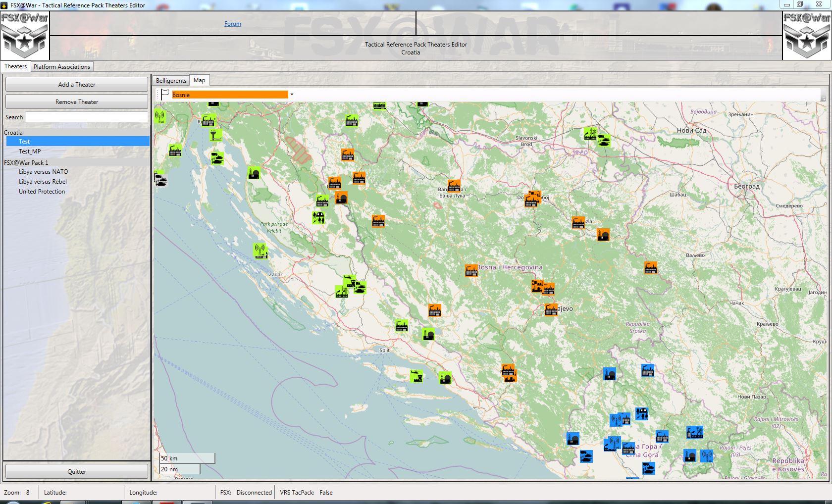
Task: Select the orange factory icon at Sarajevo
Action: [551, 309]
